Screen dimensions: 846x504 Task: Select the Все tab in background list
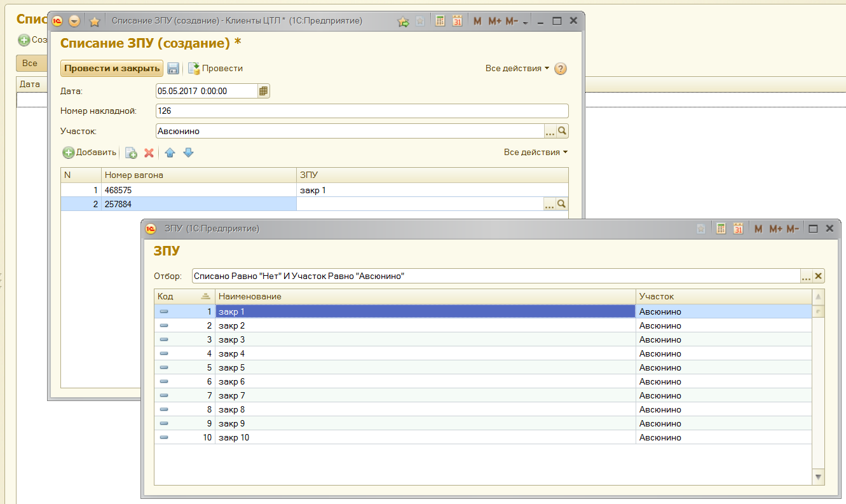30,63
